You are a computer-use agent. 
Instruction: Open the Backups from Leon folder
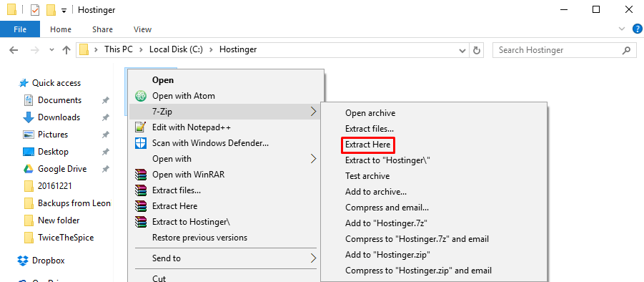click(74, 203)
